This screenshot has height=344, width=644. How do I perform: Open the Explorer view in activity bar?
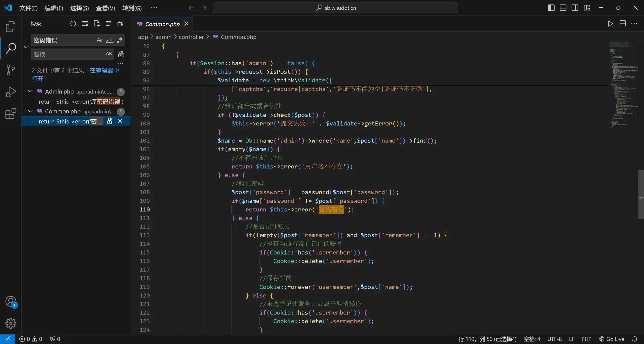coord(11,27)
